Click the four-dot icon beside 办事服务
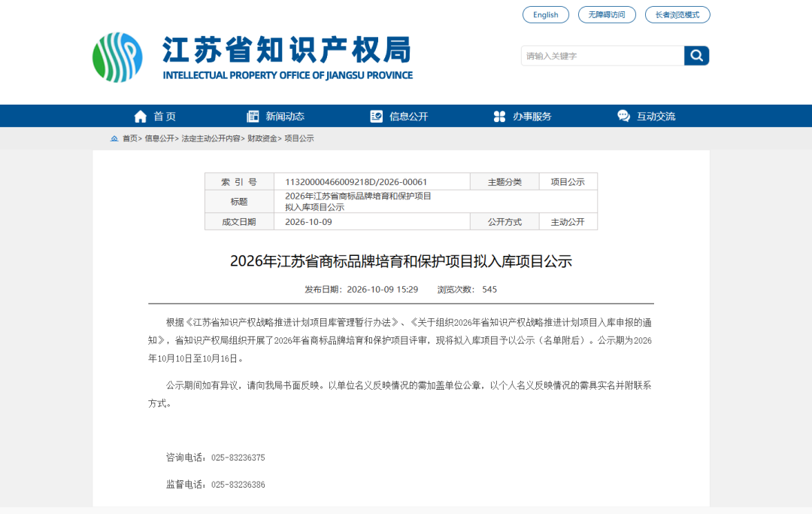Image resolution: width=812 pixels, height=514 pixels. click(499, 117)
